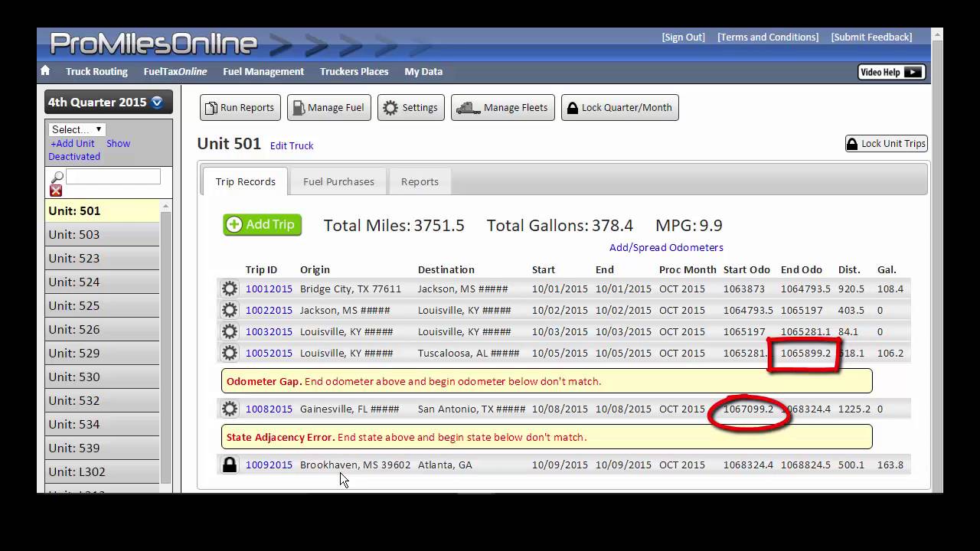This screenshot has width=980, height=551.
Task: Open gear menu for trip 10032015
Action: [x=230, y=331]
